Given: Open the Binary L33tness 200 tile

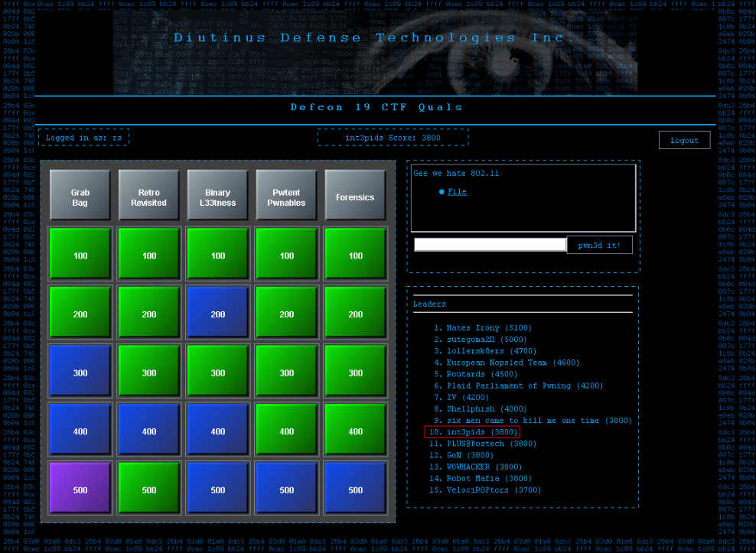Looking at the screenshot, I should [218, 312].
